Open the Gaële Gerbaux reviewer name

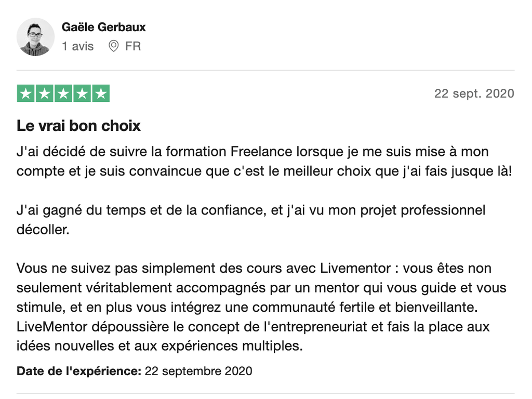103,26
